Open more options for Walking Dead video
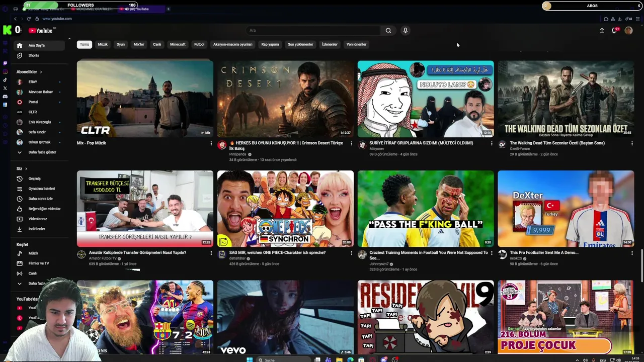This screenshot has width=644, height=362. click(632, 143)
